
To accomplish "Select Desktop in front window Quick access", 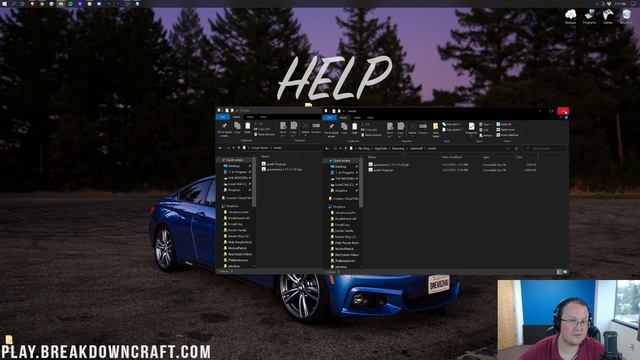I will [340, 167].
